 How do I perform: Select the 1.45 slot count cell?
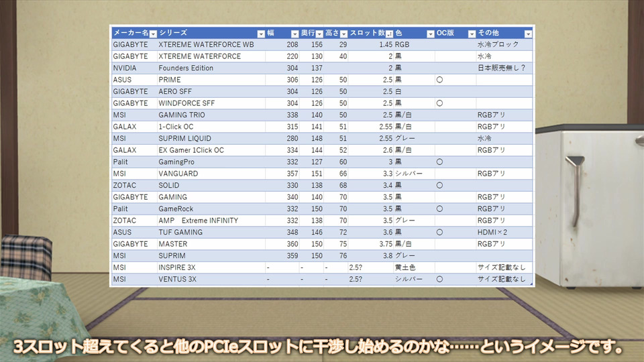pyautogui.click(x=371, y=44)
